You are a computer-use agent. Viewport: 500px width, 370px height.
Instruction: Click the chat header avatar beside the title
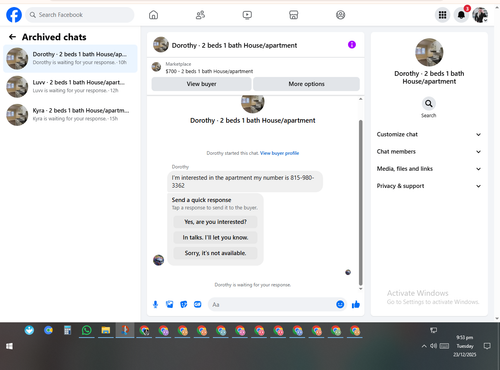coord(161,45)
